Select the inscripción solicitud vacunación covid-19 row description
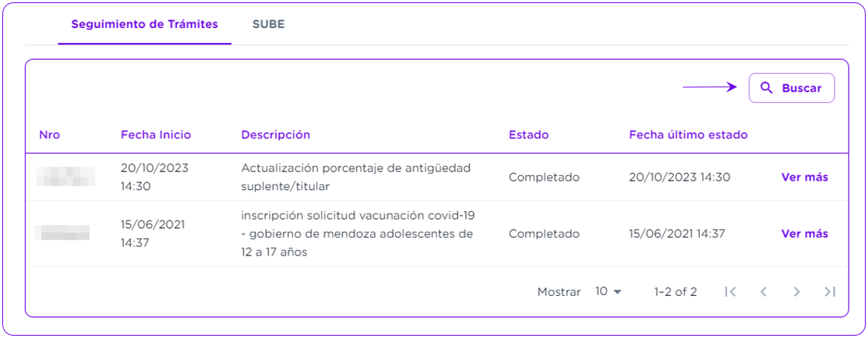 pyautogui.click(x=358, y=234)
